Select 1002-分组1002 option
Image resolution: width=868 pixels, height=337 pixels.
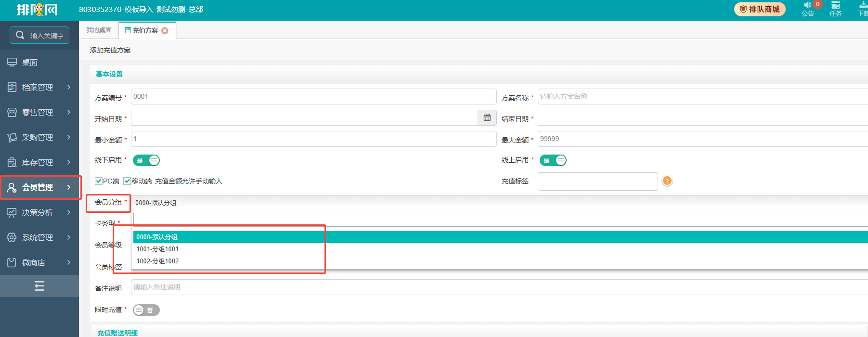(500, 261)
